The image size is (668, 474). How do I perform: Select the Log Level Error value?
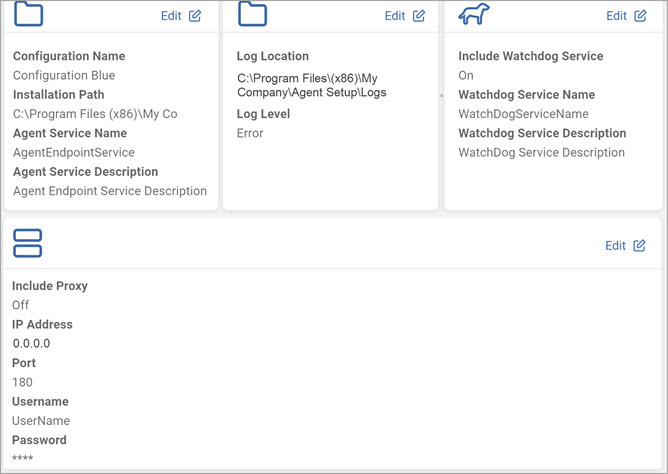pos(250,133)
